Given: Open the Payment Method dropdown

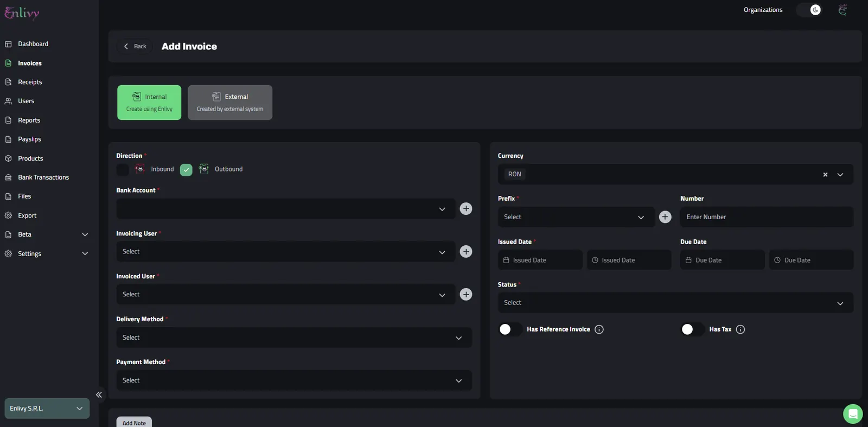Looking at the screenshot, I should [294, 380].
